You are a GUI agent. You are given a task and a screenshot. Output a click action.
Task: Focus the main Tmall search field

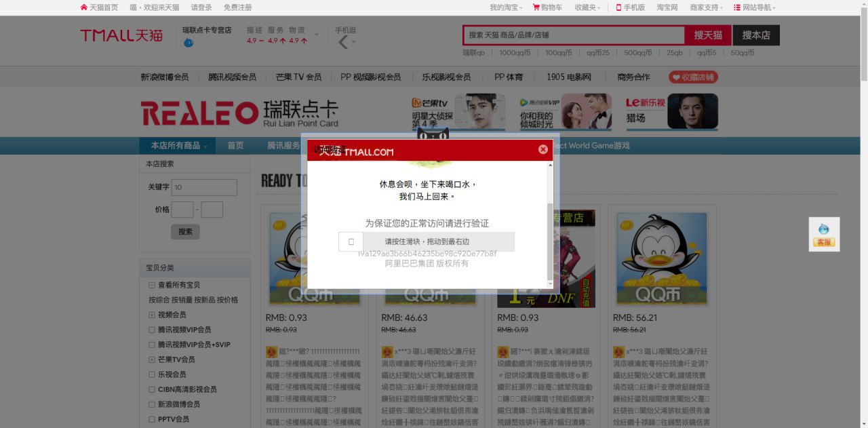(574, 35)
